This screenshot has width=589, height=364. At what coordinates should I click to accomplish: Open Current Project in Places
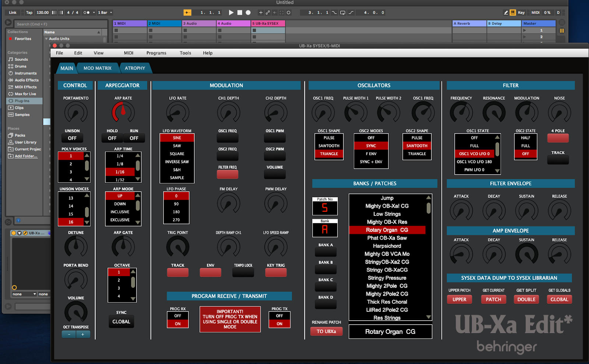tap(28, 149)
